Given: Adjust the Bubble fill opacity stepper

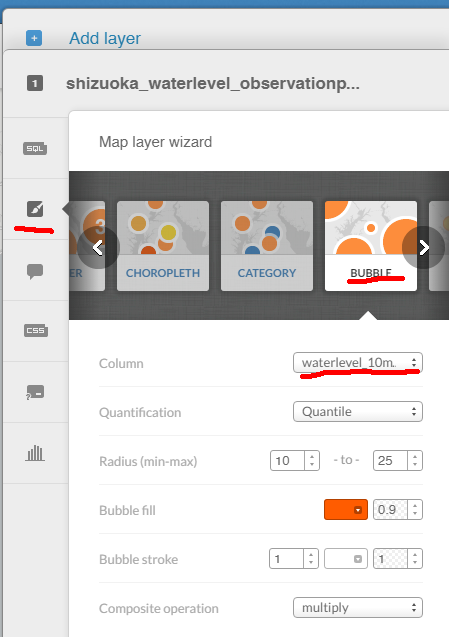Looking at the screenshot, I should [415, 509].
